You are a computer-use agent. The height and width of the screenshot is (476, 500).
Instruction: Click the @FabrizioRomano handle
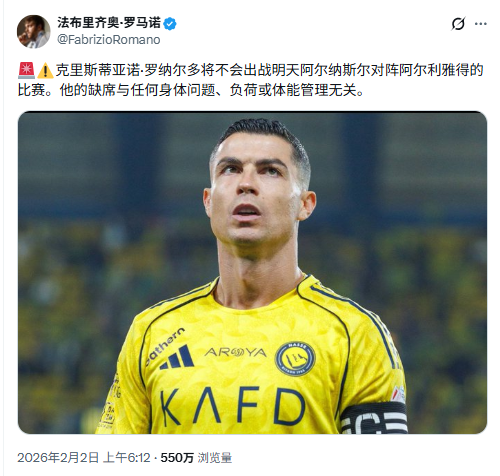click(109, 40)
